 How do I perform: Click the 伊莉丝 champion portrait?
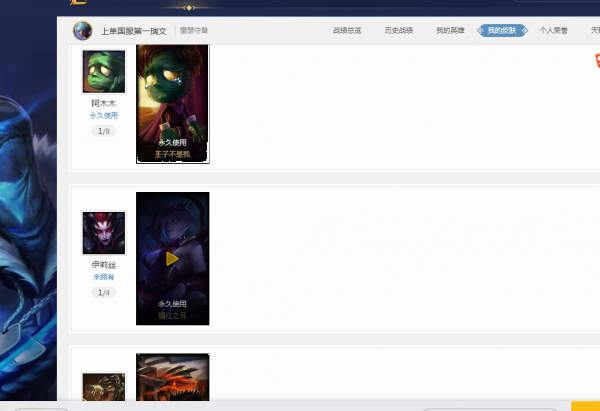click(104, 233)
